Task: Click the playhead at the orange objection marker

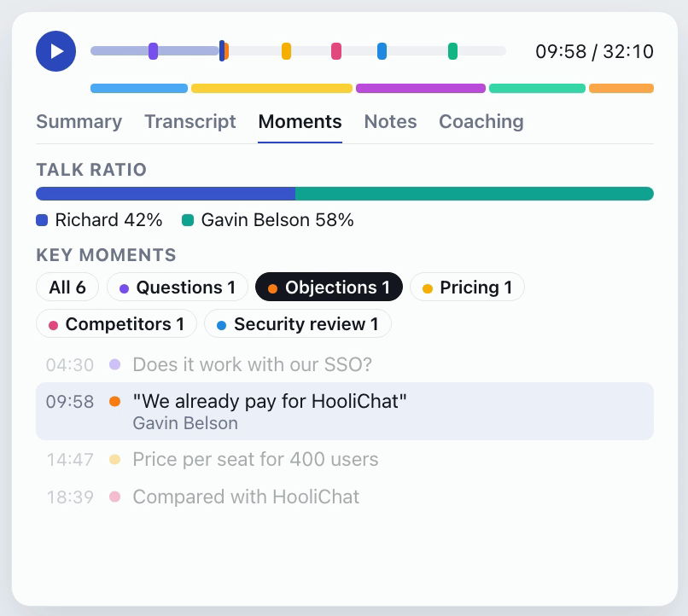Action: (x=224, y=51)
